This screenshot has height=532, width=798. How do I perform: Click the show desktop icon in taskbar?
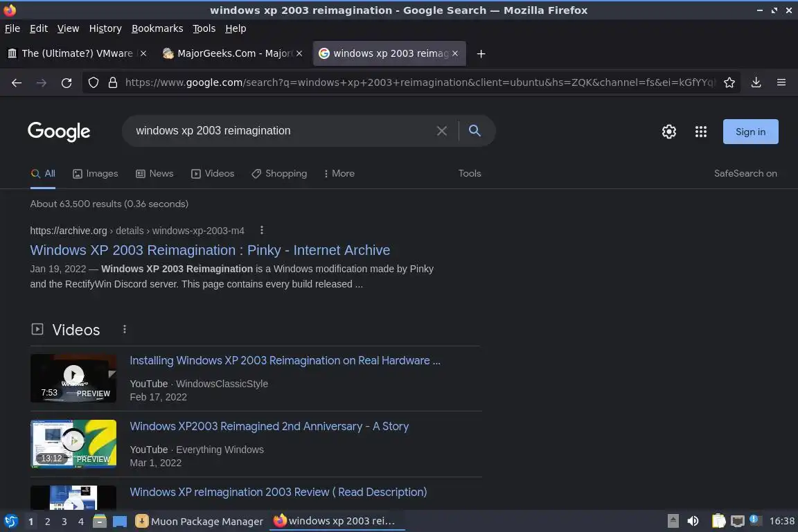pos(120,521)
